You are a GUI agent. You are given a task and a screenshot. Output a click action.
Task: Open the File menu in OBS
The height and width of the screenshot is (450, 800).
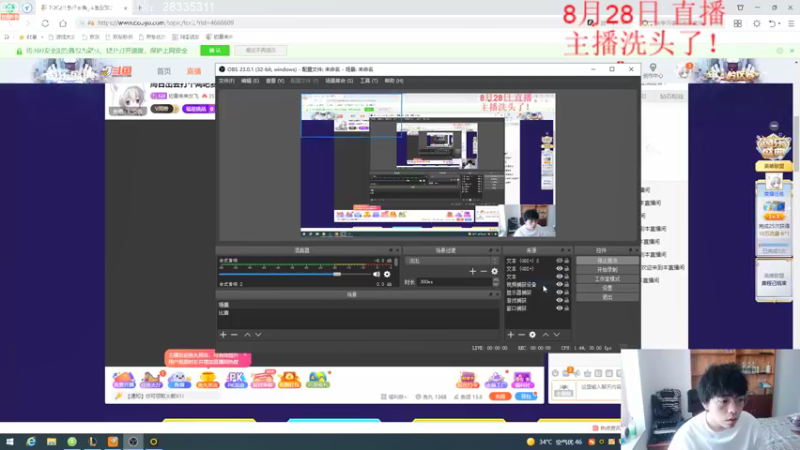pyautogui.click(x=227, y=81)
